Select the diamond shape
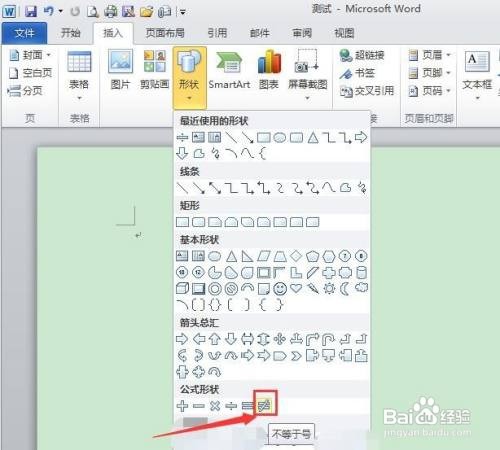Viewport: 500px width, 450px height. (x=296, y=256)
